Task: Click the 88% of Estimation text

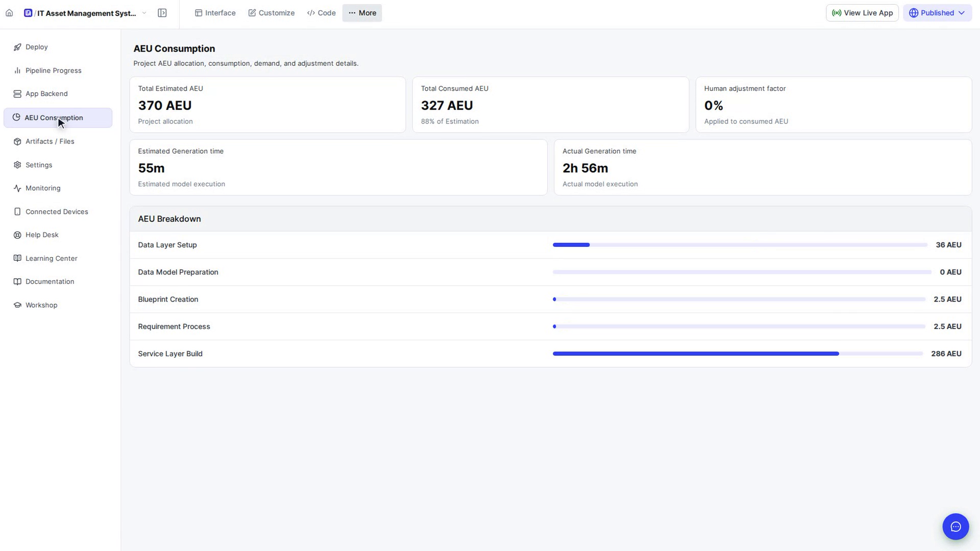Action: point(450,121)
